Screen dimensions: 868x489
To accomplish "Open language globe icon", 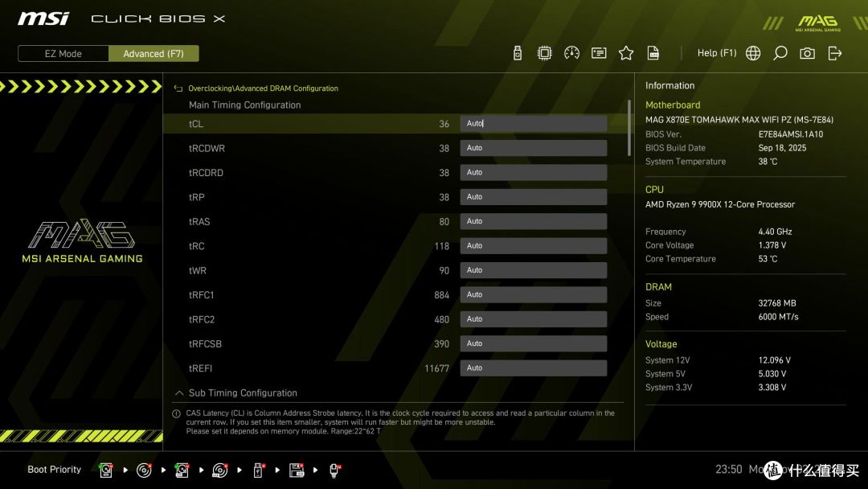I will [x=753, y=53].
